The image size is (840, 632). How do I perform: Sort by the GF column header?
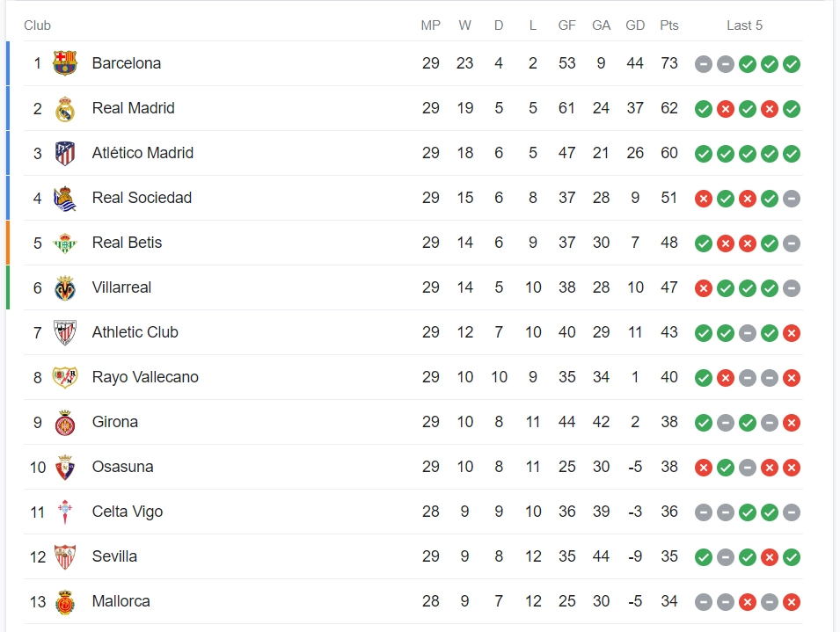pos(567,25)
